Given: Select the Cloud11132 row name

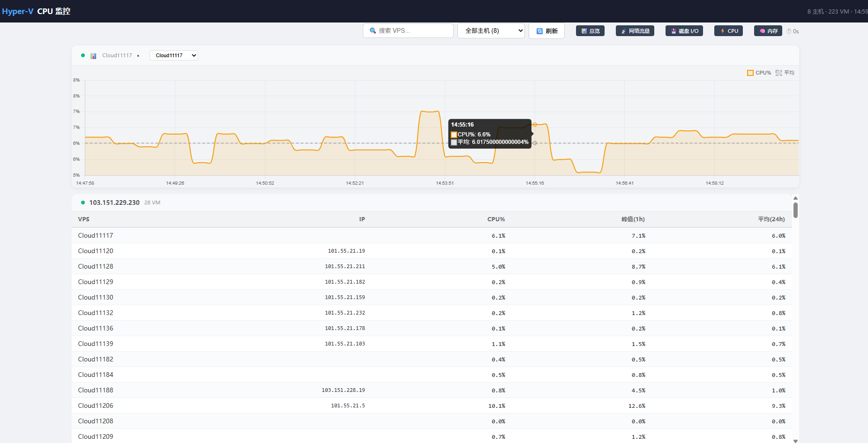Looking at the screenshot, I should (96, 313).
